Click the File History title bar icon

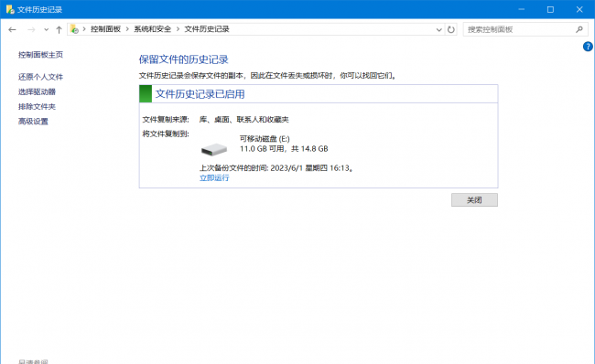click(10, 9)
